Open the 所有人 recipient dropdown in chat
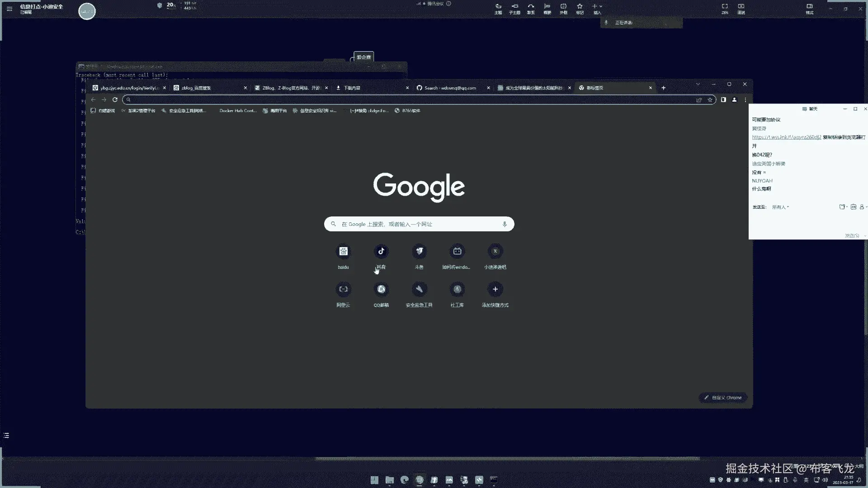 pyautogui.click(x=780, y=207)
